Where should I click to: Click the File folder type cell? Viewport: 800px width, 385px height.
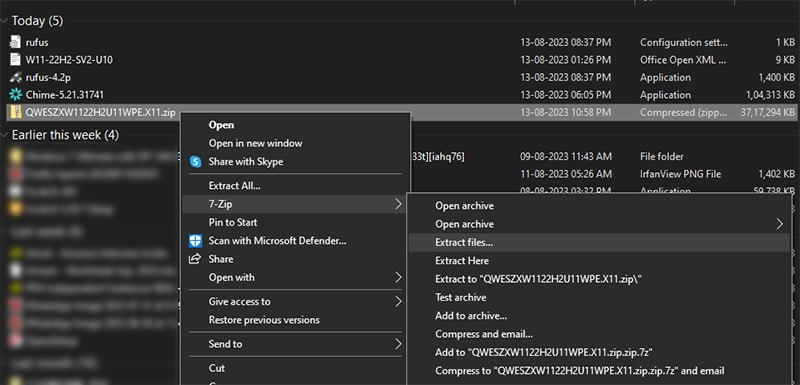[x=662, y=157]
